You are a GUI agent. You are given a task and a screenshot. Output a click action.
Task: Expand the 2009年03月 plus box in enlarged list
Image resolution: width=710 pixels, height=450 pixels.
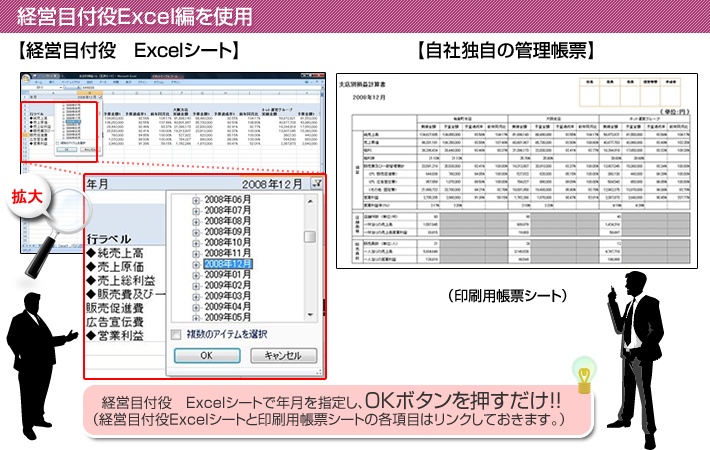coord(196,297)
